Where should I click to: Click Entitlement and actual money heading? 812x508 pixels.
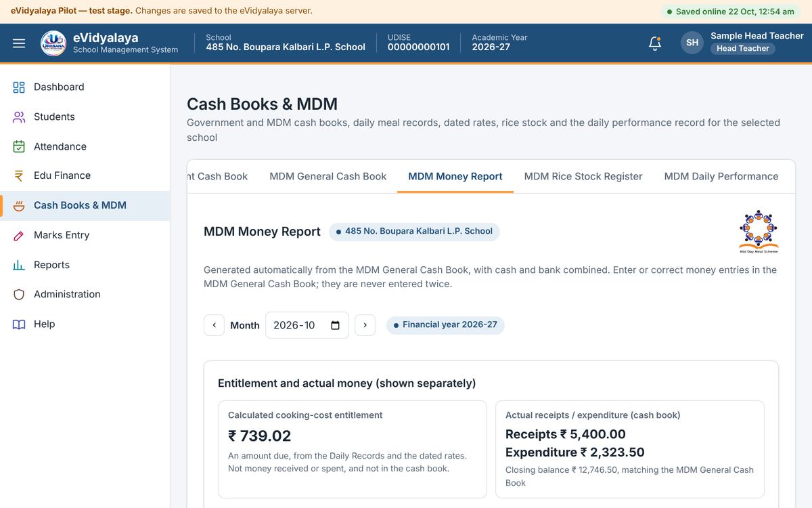pos(346,383)
